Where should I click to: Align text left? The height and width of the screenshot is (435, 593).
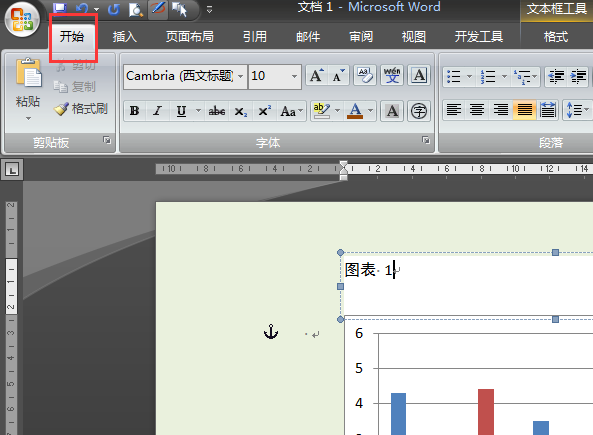[454, 110]
